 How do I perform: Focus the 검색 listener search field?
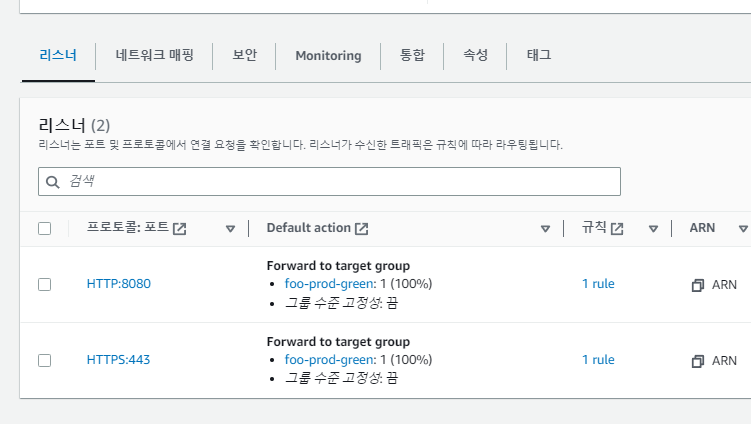coord(340,181)
